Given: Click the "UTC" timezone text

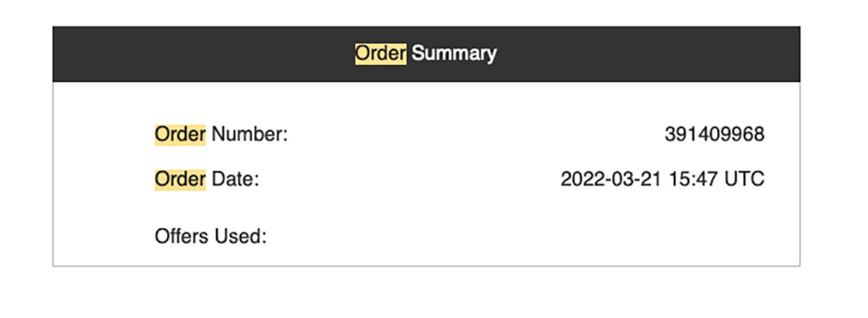Looking at the screenshot, I should 745,179.
